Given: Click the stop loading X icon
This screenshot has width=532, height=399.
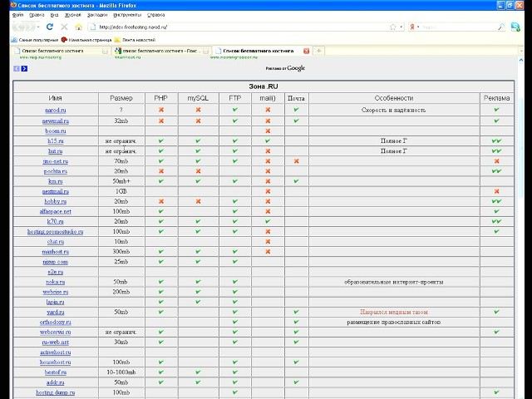Looking at the screenshot, I should click(x=64, y=27).
